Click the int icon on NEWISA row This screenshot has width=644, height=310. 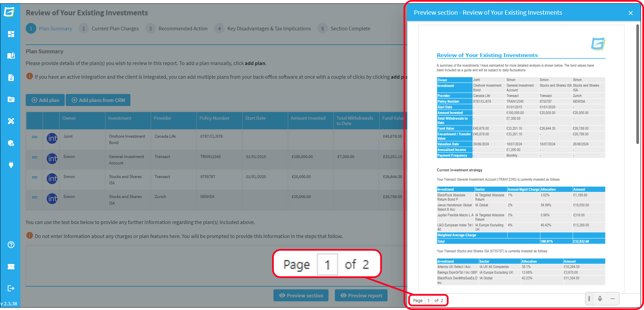[52, 199]
